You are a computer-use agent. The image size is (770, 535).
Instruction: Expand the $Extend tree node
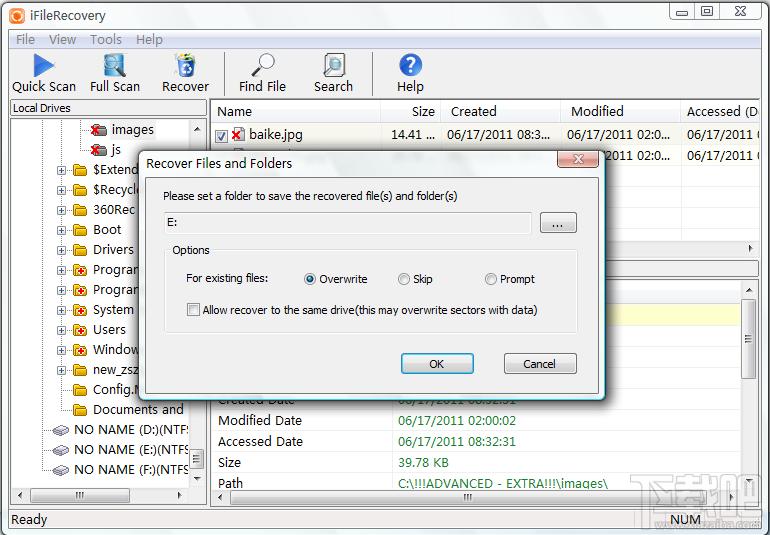tap(61, 170)
